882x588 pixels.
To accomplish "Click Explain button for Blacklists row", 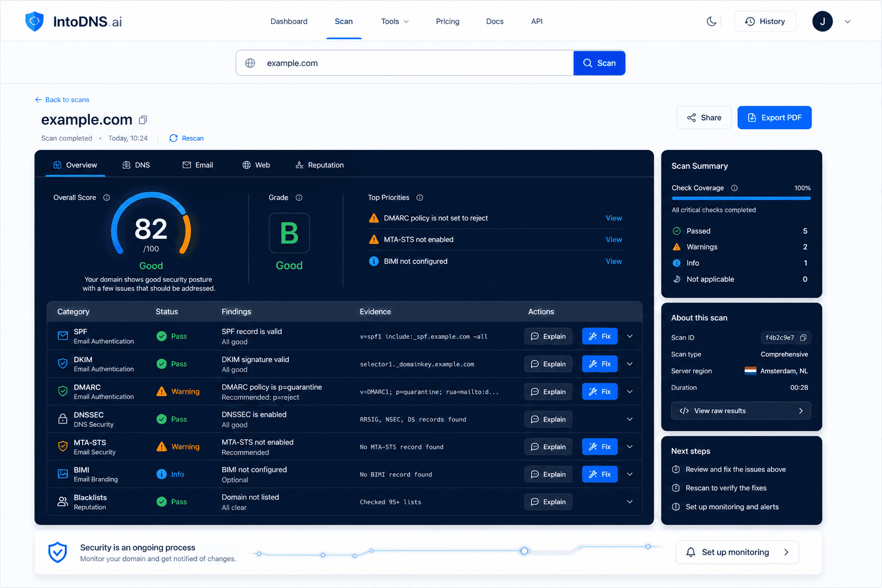I will tap(548, 502).
